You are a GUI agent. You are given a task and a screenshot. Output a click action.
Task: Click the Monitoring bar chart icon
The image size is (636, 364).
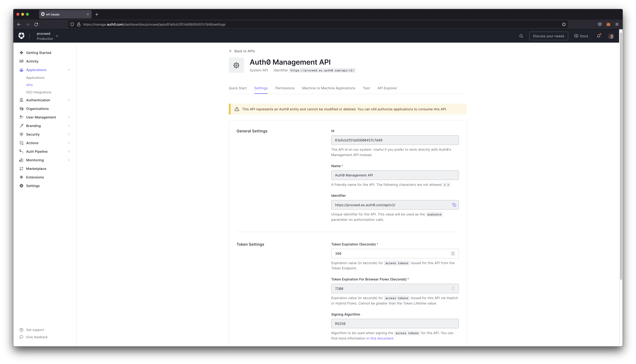(22, 160)
